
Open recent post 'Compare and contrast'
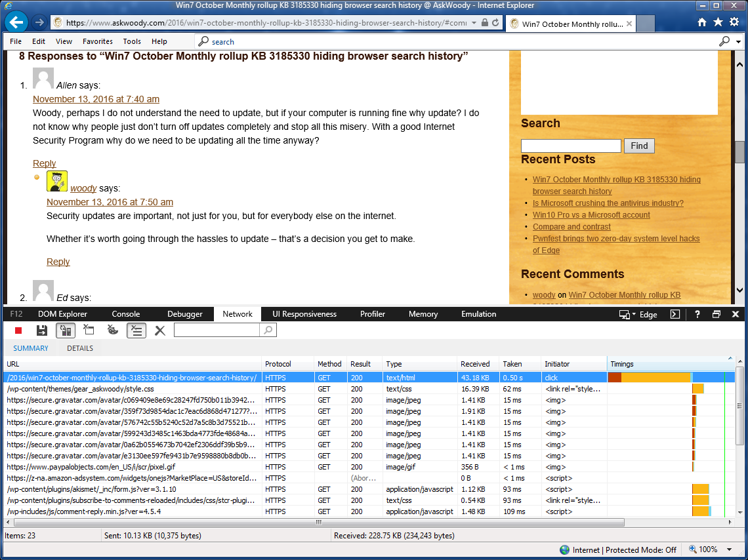(x=571, y=227)
